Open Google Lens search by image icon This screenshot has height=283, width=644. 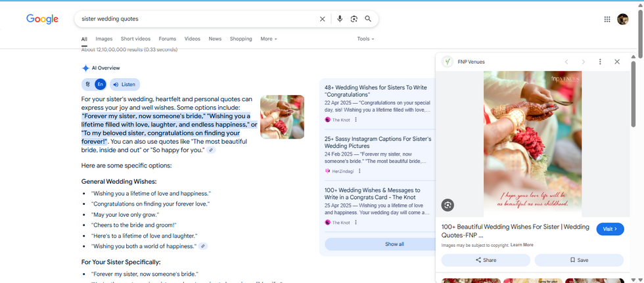[x=354, y=19]
